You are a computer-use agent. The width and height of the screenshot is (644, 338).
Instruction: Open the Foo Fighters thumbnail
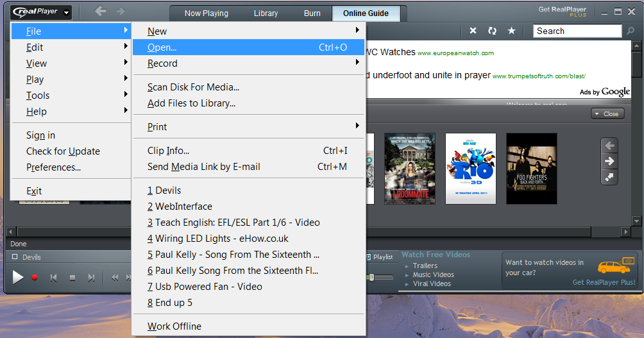tap(532, 169)
